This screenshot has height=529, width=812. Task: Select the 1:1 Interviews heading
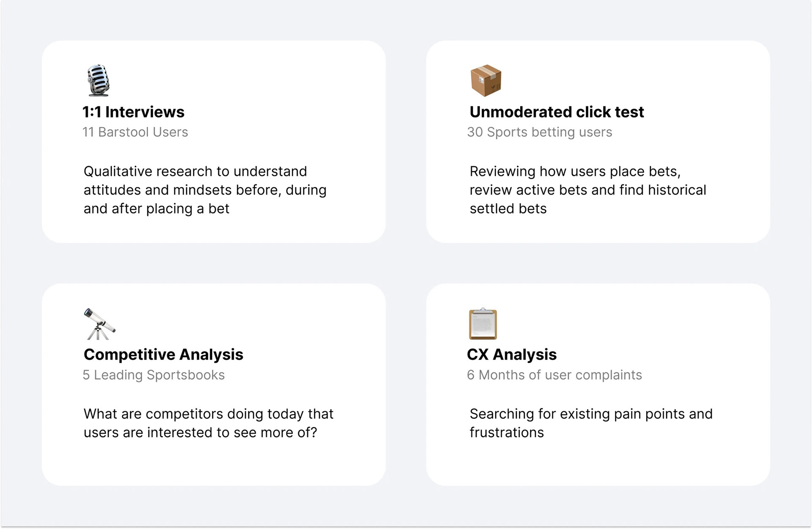coord(134,112)
